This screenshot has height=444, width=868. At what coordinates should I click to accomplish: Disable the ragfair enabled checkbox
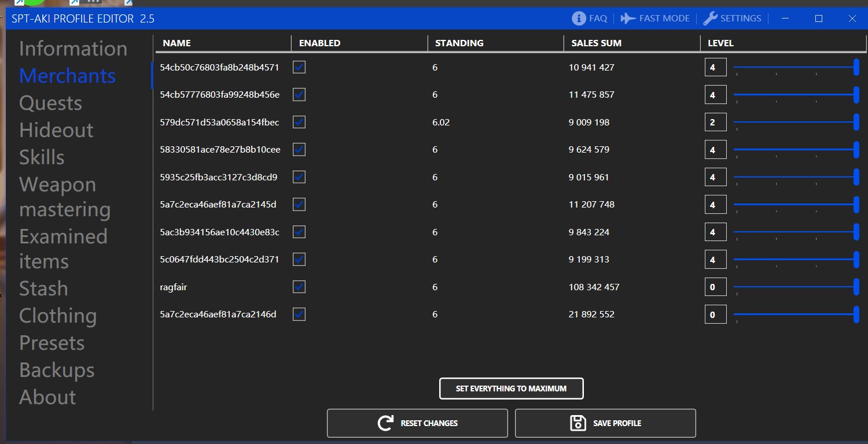point(299,286)
